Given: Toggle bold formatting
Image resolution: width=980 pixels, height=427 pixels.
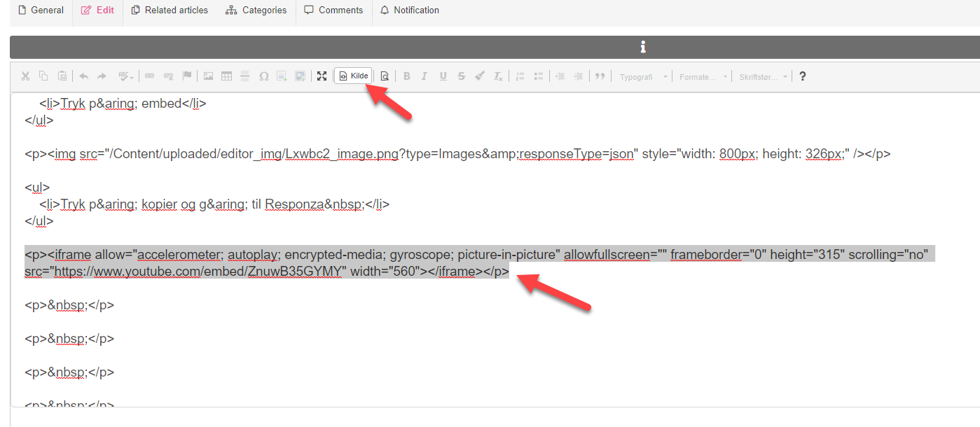Looking at the screenshot, I should [406, 76].
